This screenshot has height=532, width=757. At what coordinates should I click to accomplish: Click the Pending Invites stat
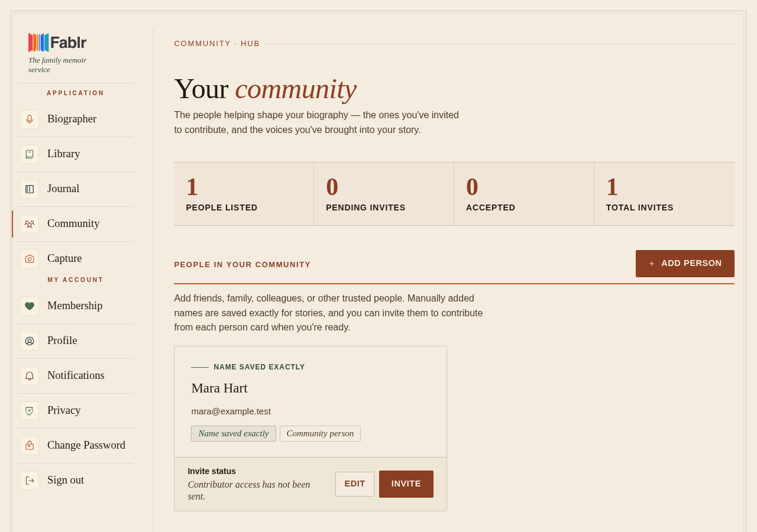click(x=384, y=194)
